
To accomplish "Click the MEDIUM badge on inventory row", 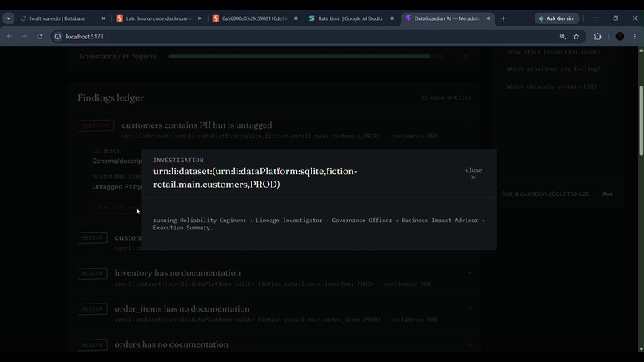I will pos(93,273).
